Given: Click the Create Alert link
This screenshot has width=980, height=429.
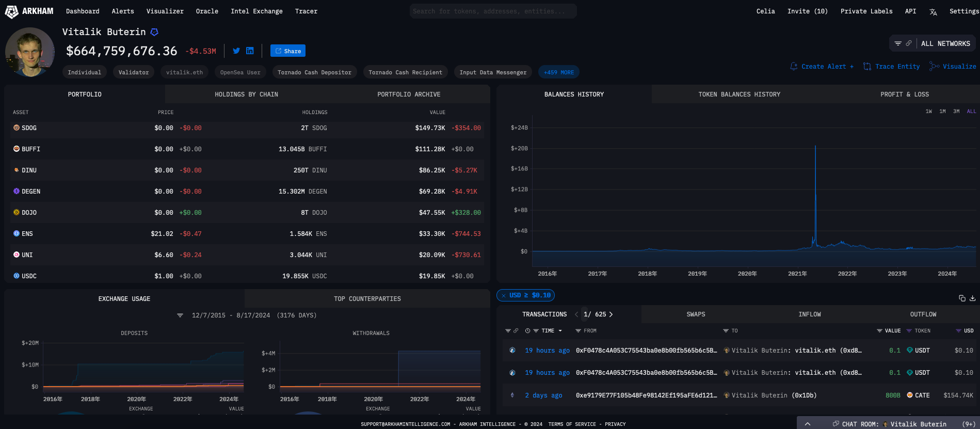Looking at the screenshot, I should tap(822, 67).
